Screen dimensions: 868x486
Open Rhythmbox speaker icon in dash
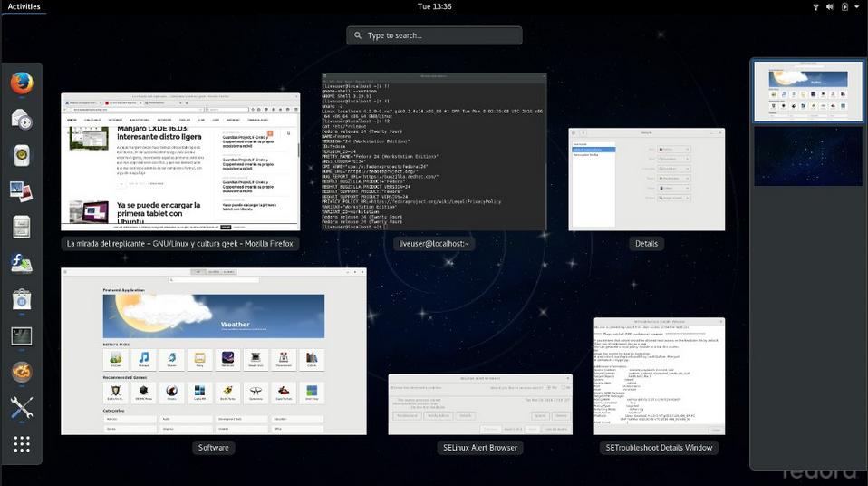(x=22, y=155)
